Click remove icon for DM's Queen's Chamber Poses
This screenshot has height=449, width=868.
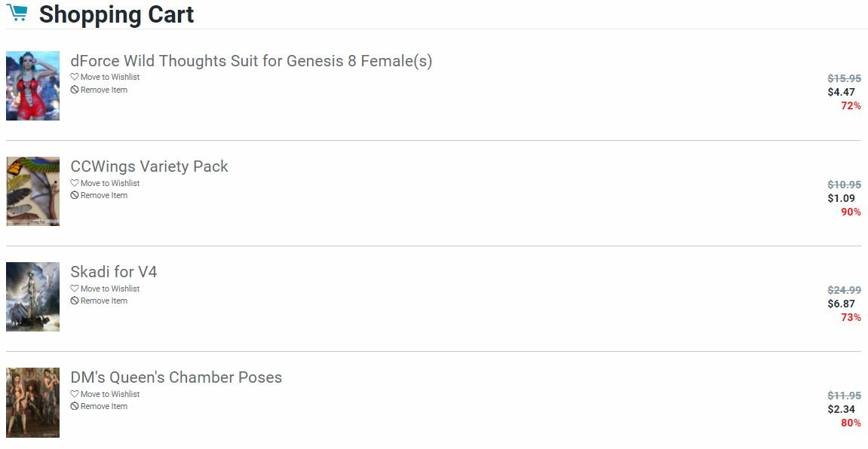pos(75,406)
